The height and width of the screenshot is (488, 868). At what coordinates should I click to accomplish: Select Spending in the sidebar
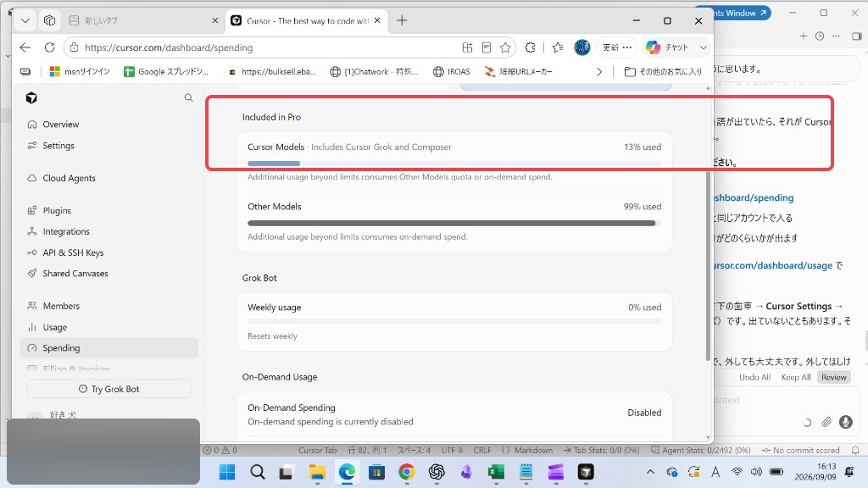pos(109,348)
